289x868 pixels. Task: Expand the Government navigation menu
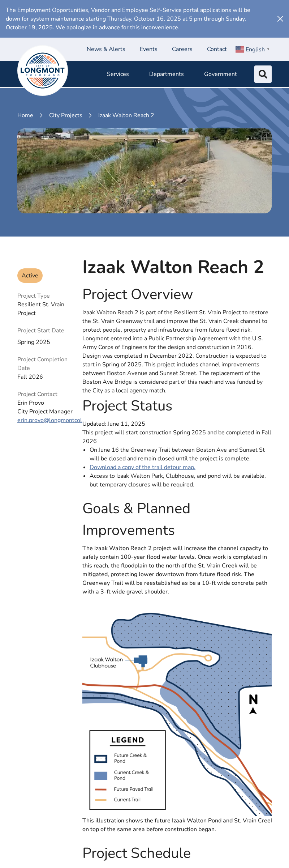pos(220,74)
